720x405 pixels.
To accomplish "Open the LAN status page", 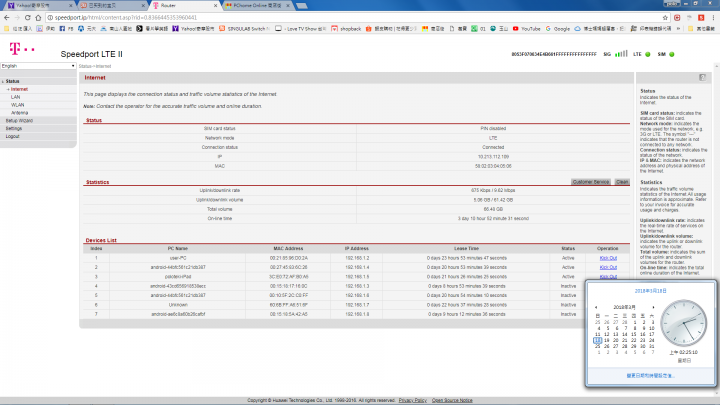I will (x=16, y=97).
